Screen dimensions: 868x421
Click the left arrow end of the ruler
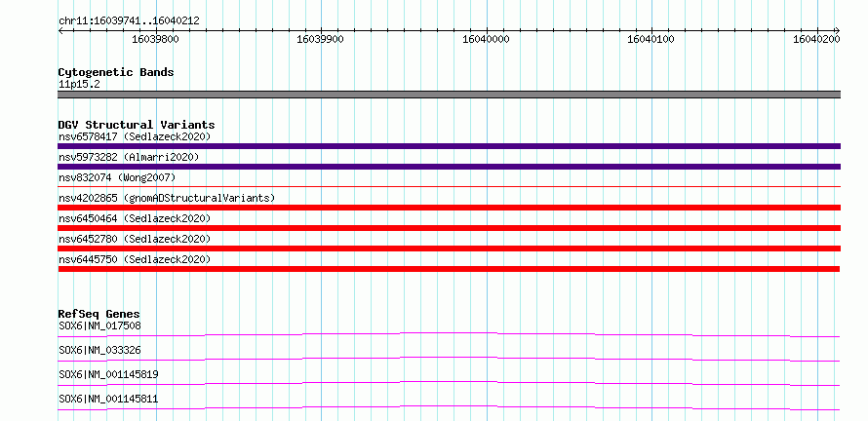(x=60, y=30)
